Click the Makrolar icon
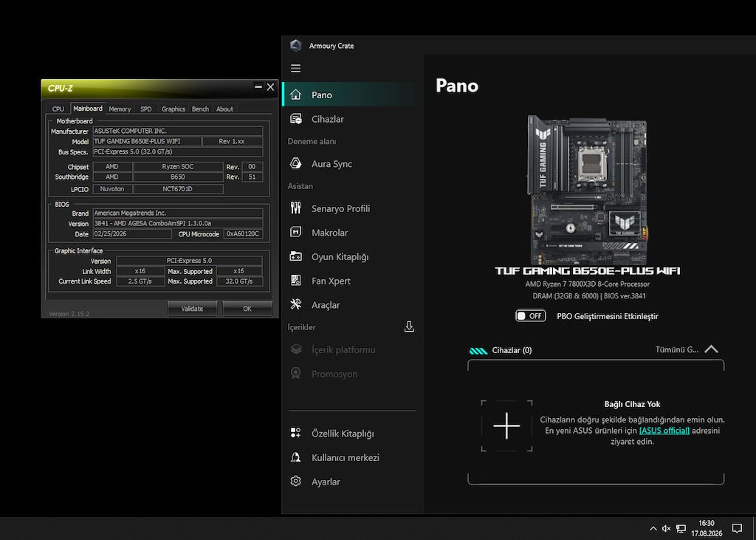 [295, 232]
